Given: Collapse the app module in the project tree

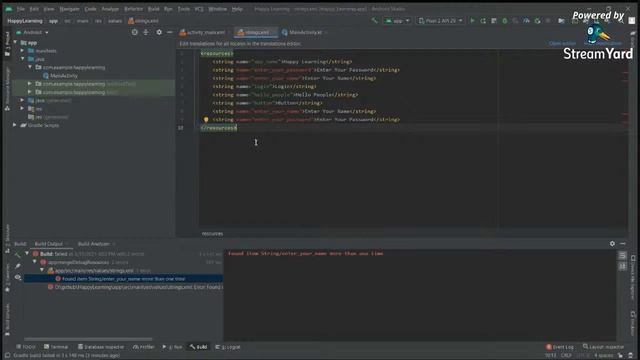Looking at the screenshot, I should point(16,42).
